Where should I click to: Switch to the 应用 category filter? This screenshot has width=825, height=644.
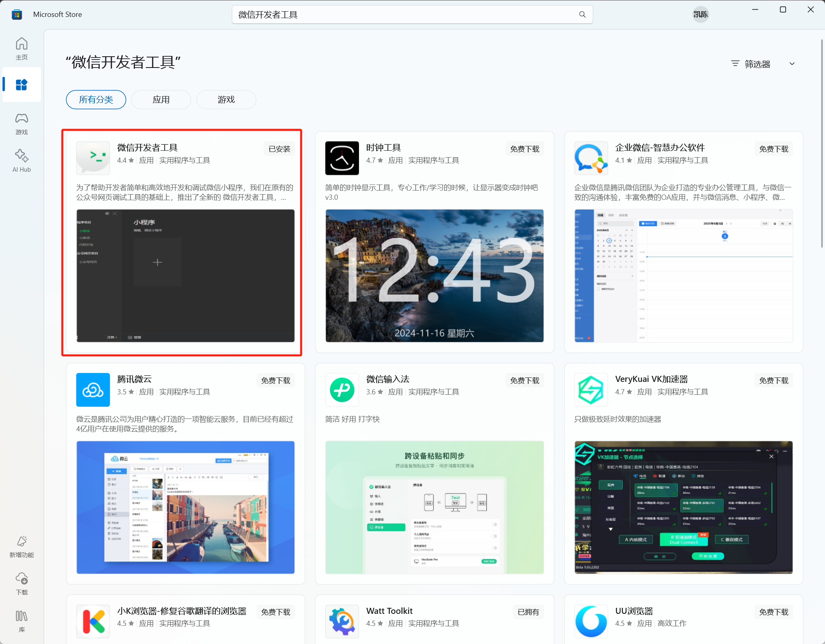pyautogui.click(x=161, y=99)
